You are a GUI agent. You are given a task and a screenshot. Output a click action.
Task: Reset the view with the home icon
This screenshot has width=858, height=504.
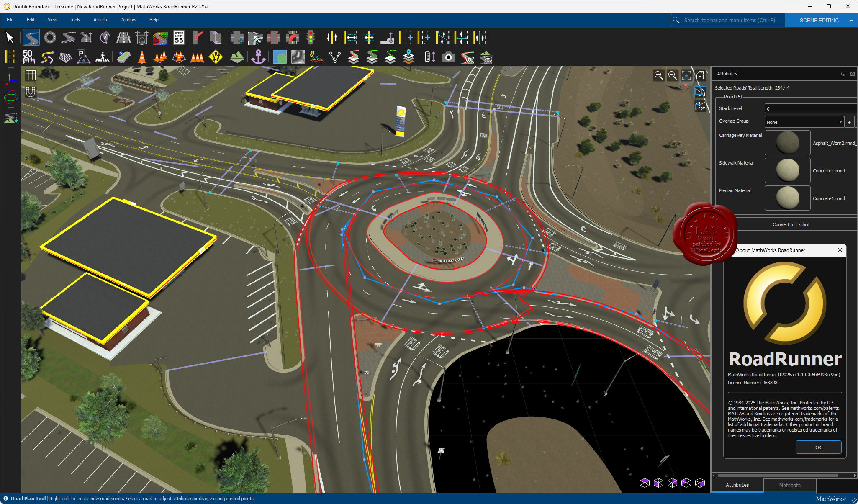click(x=700, y=75)
